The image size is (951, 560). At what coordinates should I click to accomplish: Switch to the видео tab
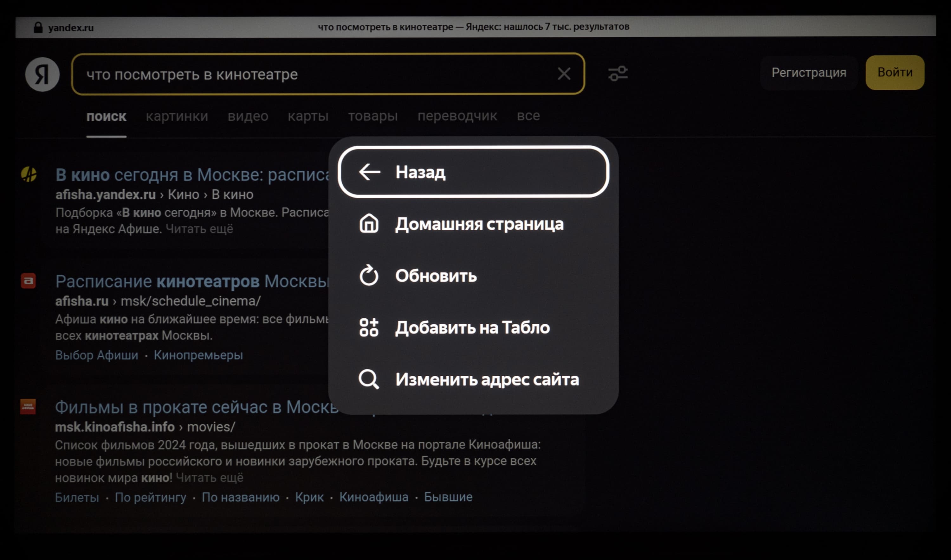click(x=248, y=116)
